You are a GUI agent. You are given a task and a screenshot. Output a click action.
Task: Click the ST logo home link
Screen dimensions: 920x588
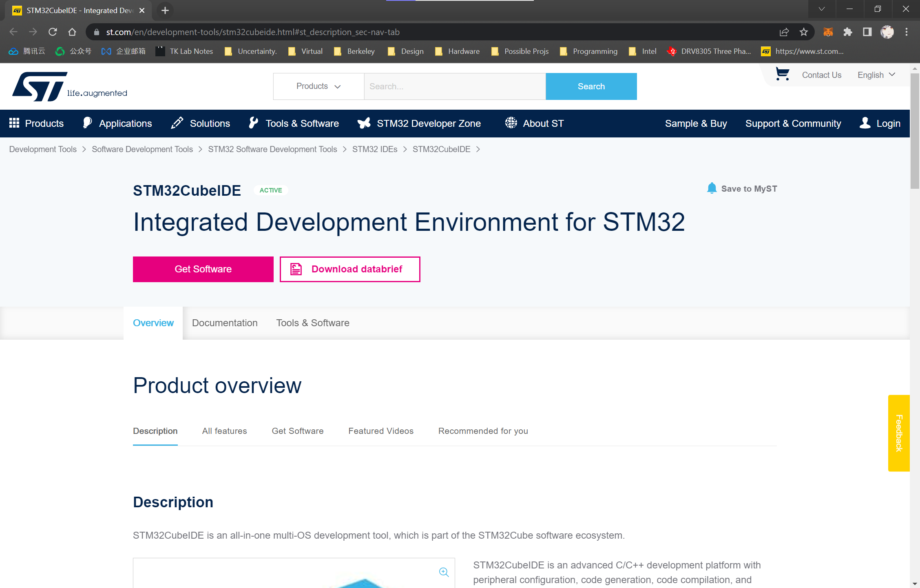(69, 86)
